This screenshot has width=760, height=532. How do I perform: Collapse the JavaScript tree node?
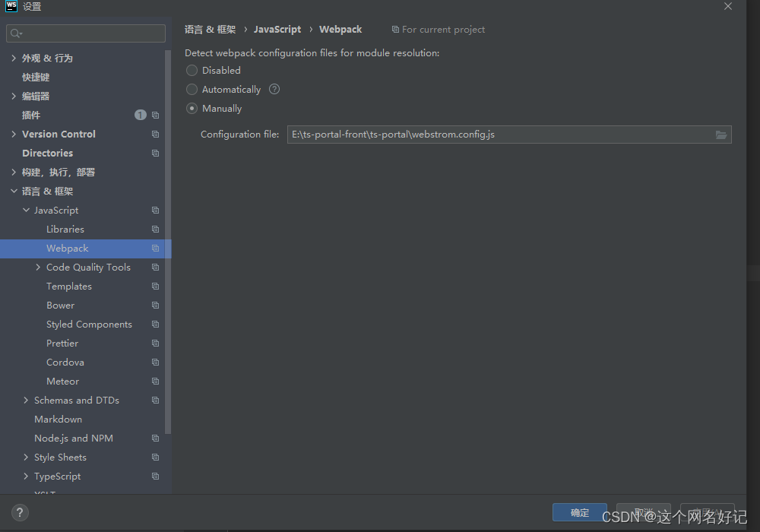pos(26,211)
